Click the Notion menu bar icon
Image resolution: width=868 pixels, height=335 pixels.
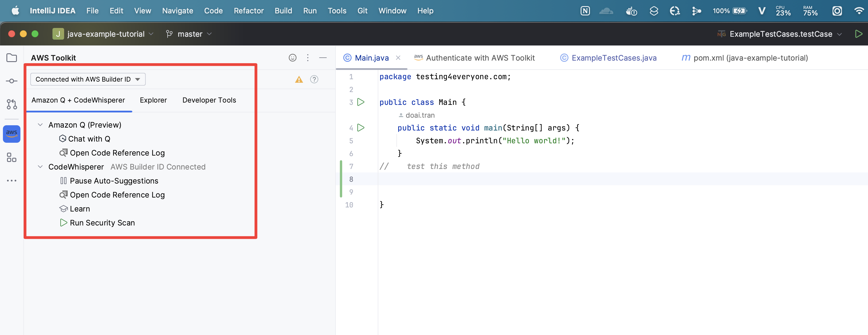(585, 11)
